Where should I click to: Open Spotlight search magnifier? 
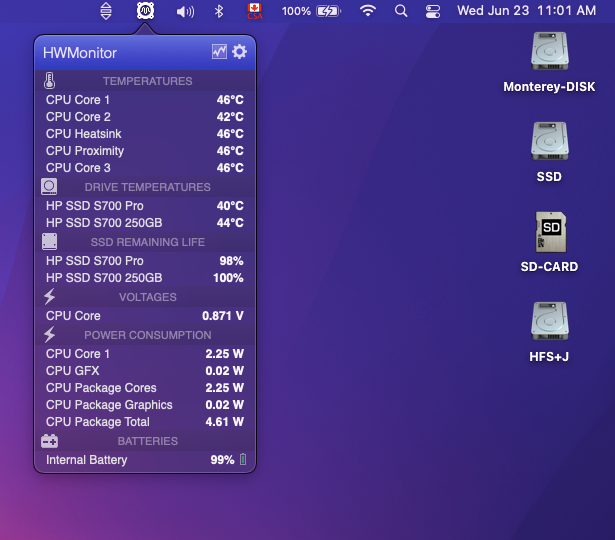pyautogui.click(x=401, y=11)
